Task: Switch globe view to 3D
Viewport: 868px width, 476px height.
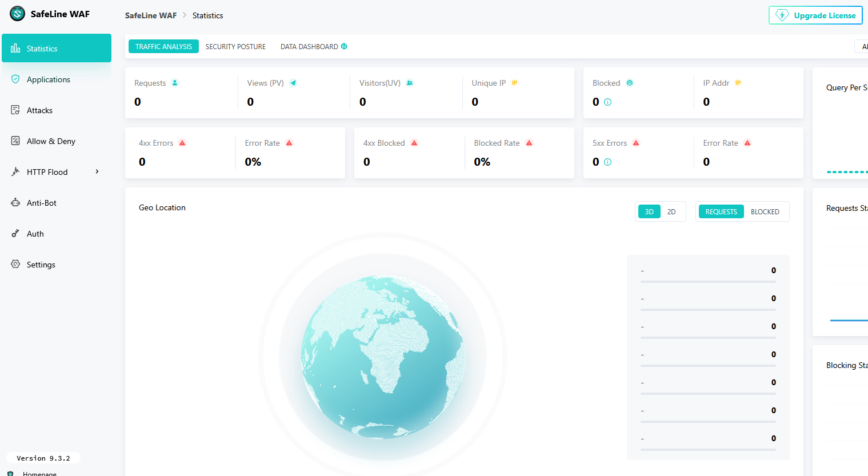Action: pos(649,212)
